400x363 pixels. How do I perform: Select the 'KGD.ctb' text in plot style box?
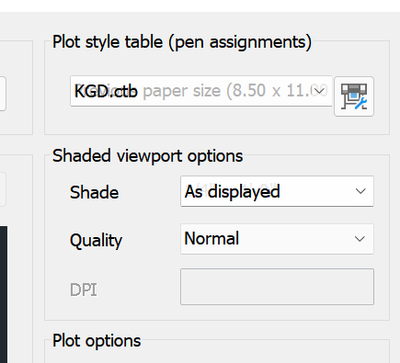[106, 91]
